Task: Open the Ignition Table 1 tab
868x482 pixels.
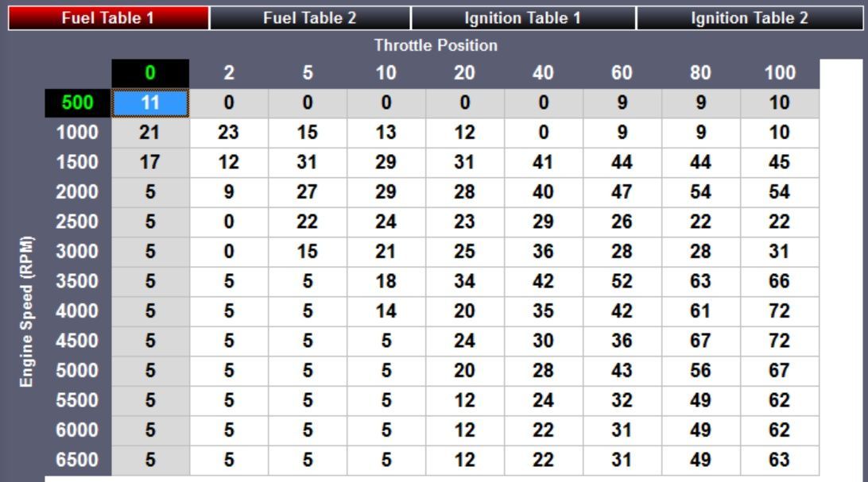Action: [x=523, y=18]
